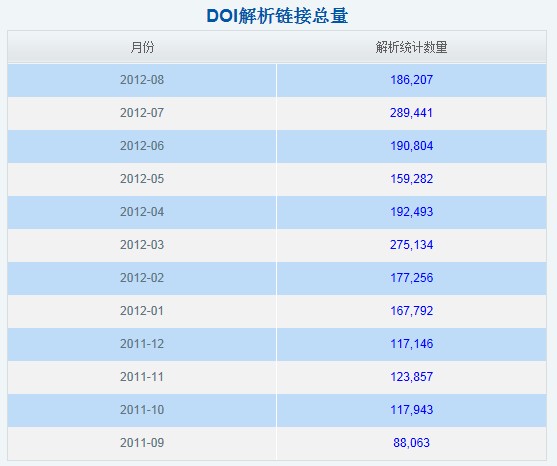The width and height of the screenshot is (557, 466).
Task: Open the 123,857 statistics link
Action: pos(411,377)
